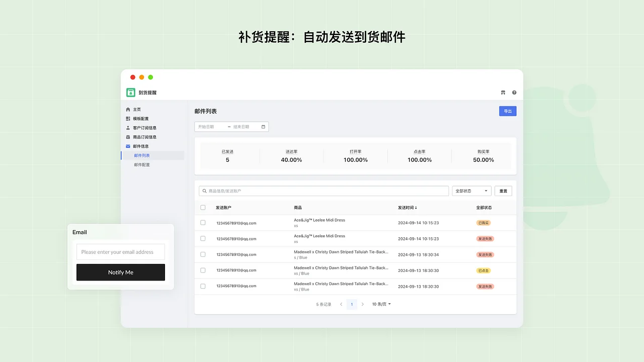Click the 已点击 status tag
644x362 pixels.
click(x=484, y=270)
